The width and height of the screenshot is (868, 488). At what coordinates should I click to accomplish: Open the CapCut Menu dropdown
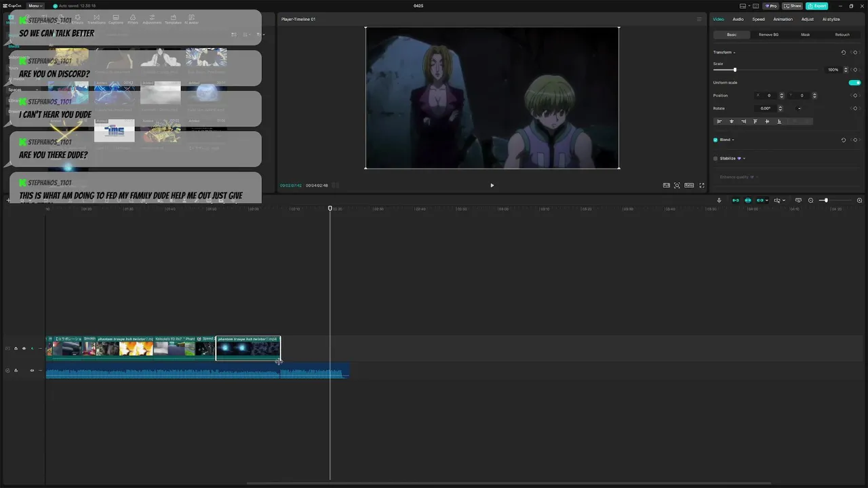click(x=35, y=5)
